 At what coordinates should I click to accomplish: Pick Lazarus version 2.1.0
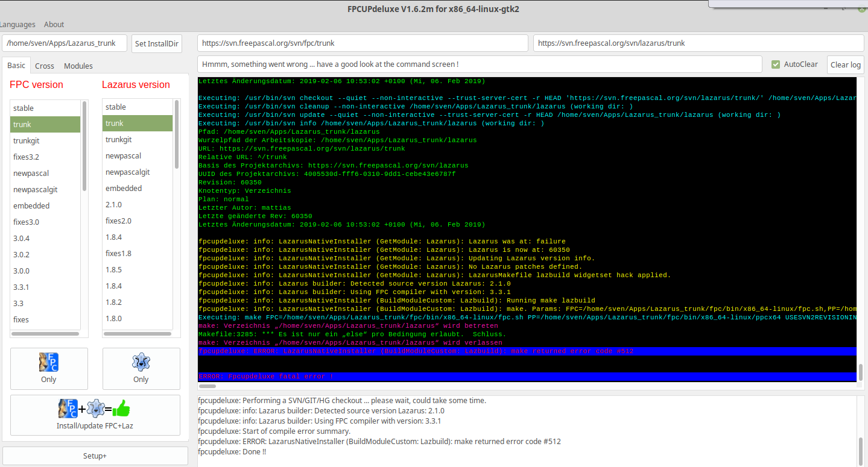click(114, 204)
